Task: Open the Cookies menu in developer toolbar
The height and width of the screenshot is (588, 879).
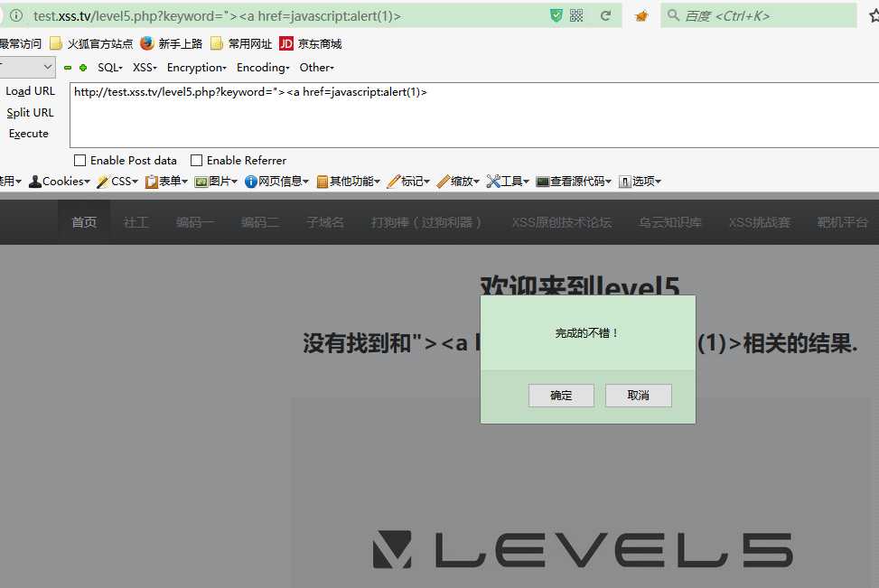Action: 59,181
